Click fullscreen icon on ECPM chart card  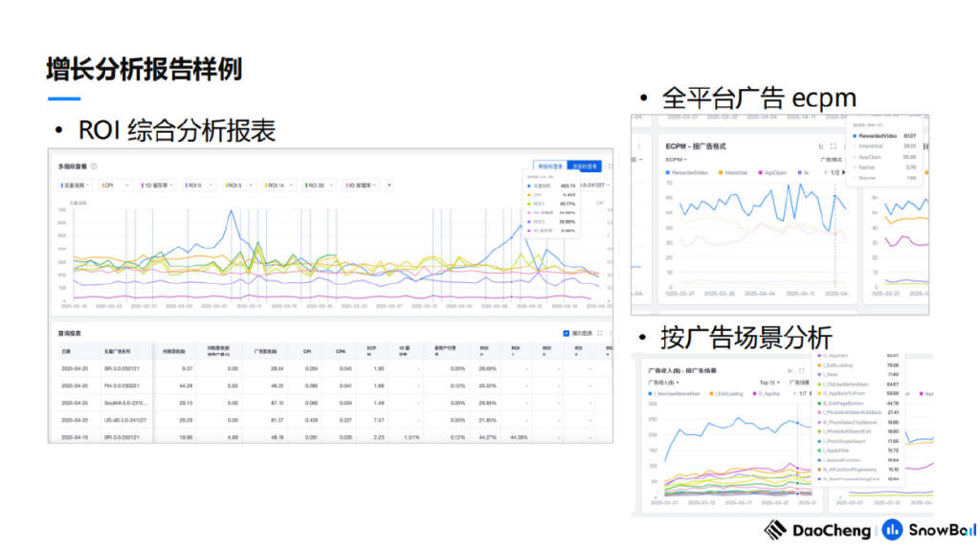point(834,146)
